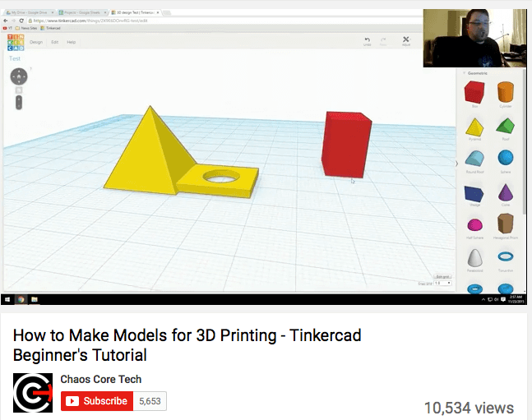Open the Chaos Core Tech channel name
The width and height of the screenshot is (532, 420).
pos(101,379)
